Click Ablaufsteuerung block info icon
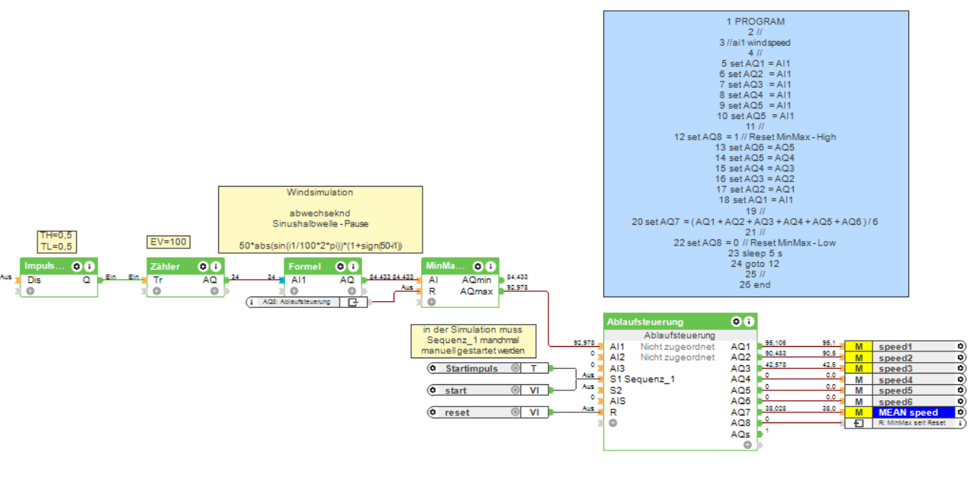980x494 pixels. pyautogui.click(x=749, y=322)
